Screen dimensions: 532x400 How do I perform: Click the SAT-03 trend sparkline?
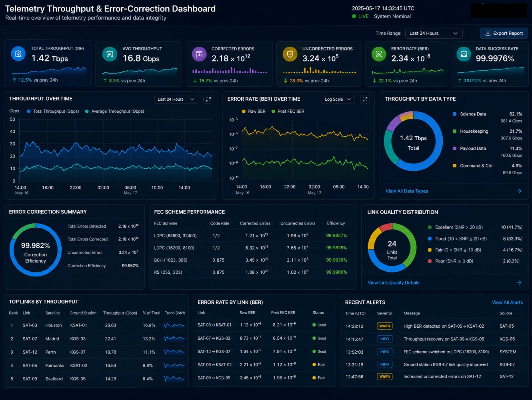(x=174, y=325)
